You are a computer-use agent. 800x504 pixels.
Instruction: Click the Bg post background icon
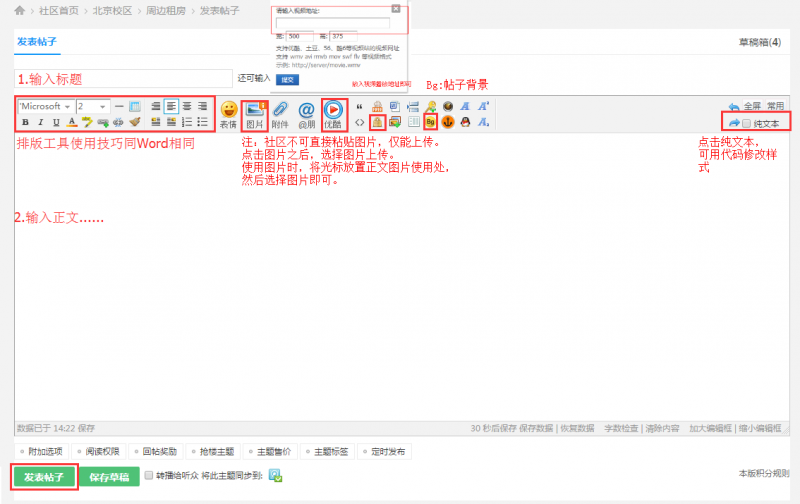[x=431, y=122]
